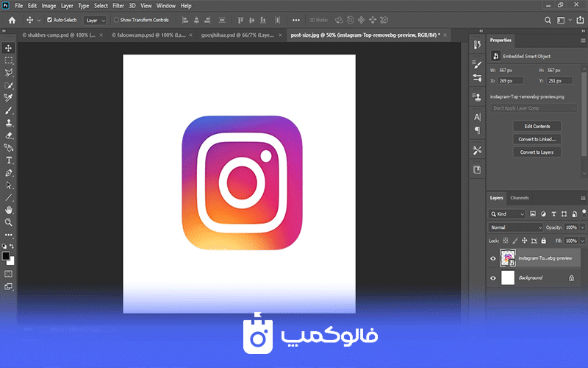The width and height of the screenshot is (588, 368).
Task: Click the foreground color swatch
Action: (x=6, y=256)
